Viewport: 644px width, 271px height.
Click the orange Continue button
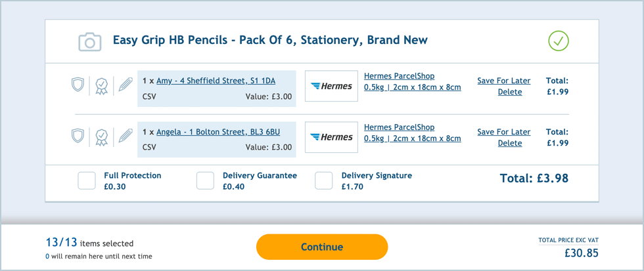322,247
